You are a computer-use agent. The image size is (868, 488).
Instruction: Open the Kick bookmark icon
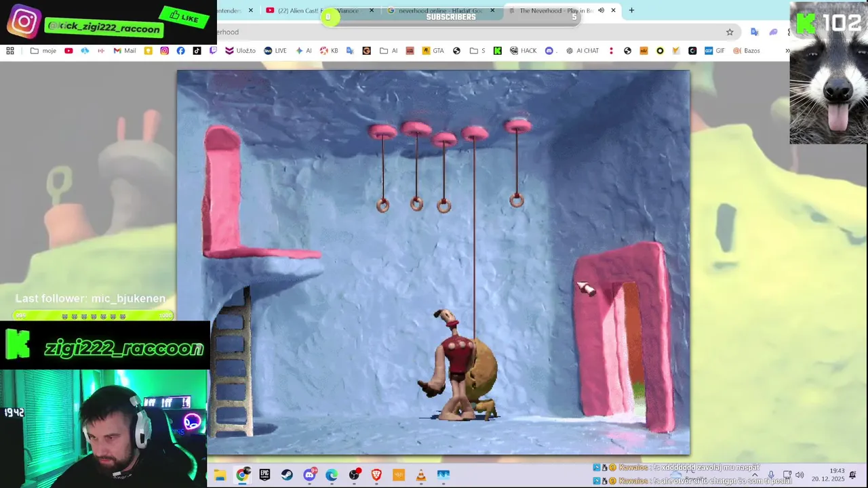click(x=498, y=51)
